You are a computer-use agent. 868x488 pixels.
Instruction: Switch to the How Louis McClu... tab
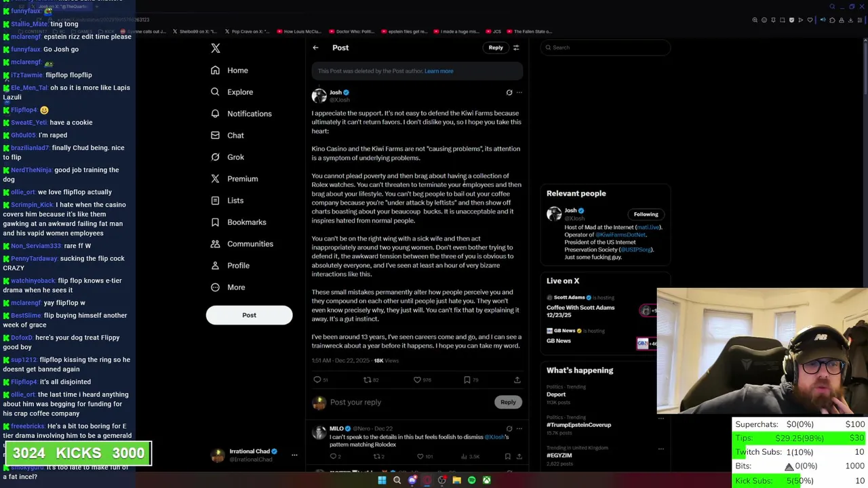298,31
